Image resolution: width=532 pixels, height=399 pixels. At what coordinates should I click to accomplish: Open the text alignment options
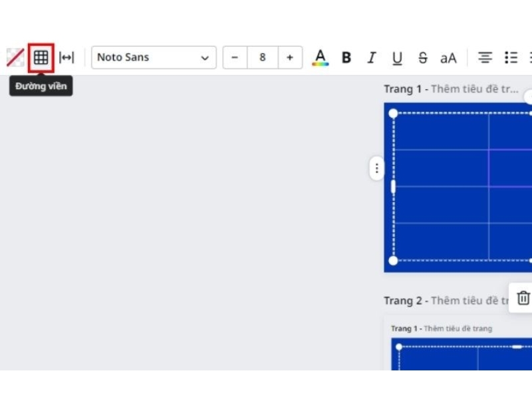tap(486, 57)
